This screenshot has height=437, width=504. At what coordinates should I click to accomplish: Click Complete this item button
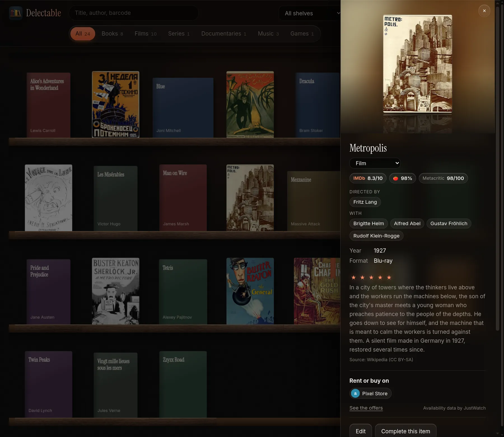coord(405,431)
